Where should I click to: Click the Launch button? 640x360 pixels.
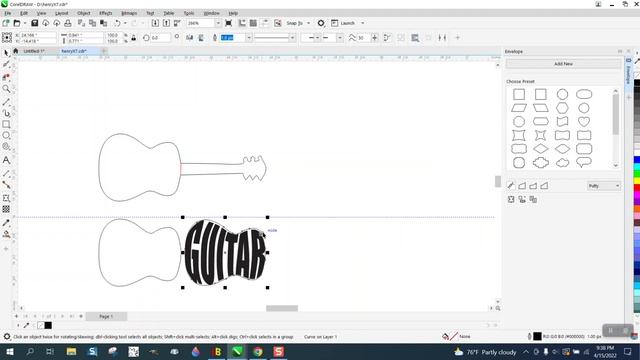[343, 23]
